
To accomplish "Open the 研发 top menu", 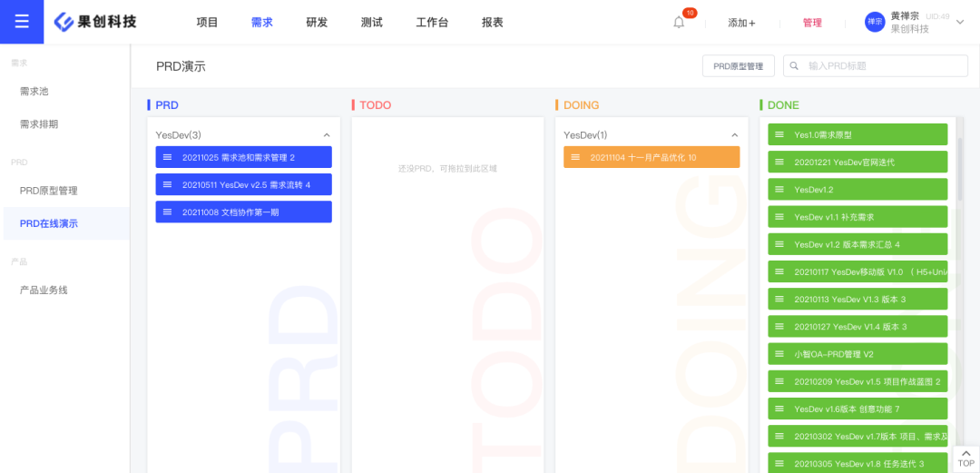I will pyautogui.click(x=317, y=23).
